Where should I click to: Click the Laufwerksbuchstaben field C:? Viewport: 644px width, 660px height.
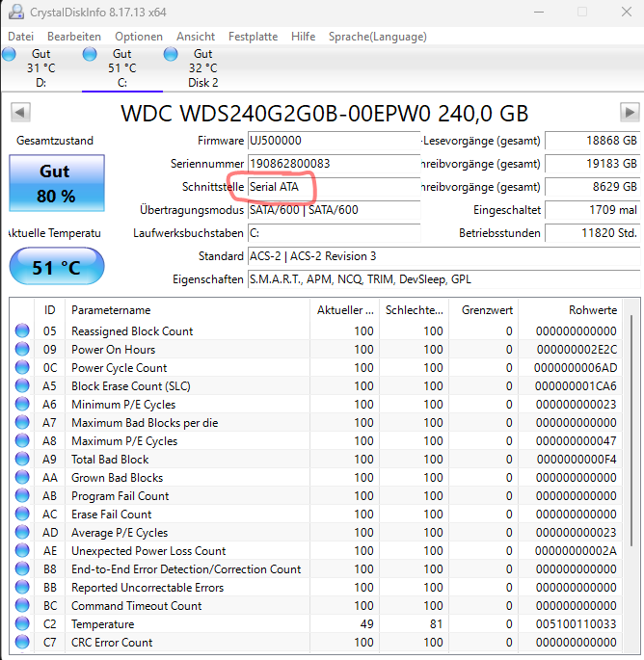pos(334,233)
